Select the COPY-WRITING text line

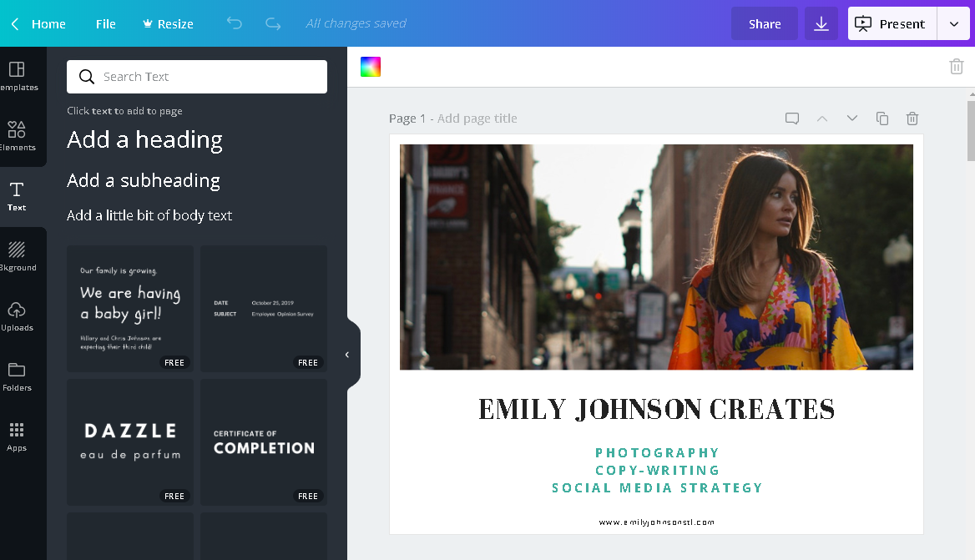[x=657, y=470]
